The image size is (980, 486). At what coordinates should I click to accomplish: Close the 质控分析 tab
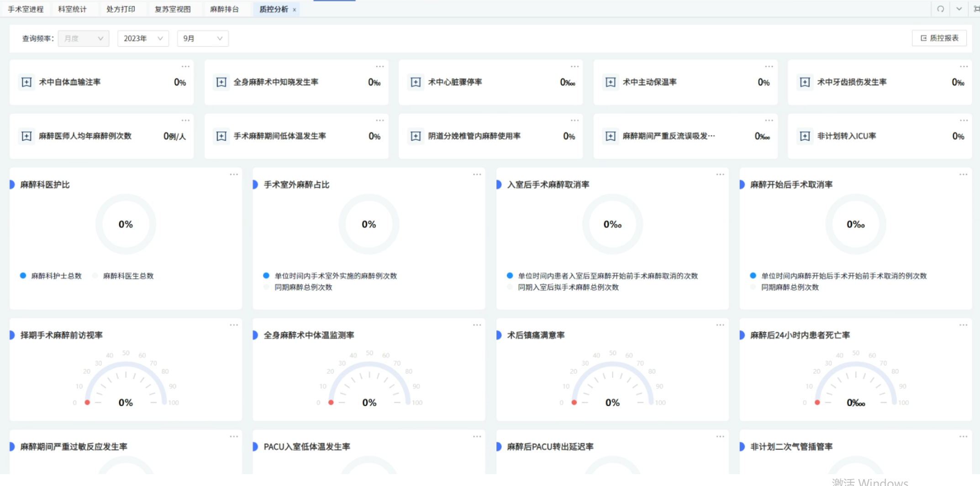[295, 10]
